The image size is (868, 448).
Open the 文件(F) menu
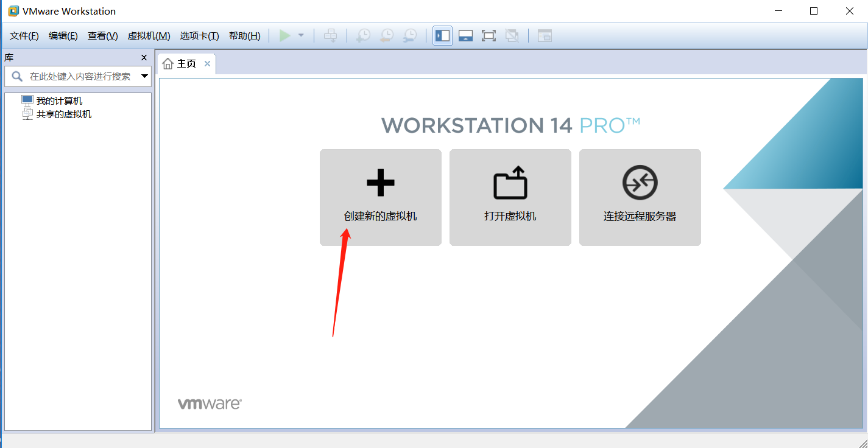pyautogui.click(x=24, y=36)
